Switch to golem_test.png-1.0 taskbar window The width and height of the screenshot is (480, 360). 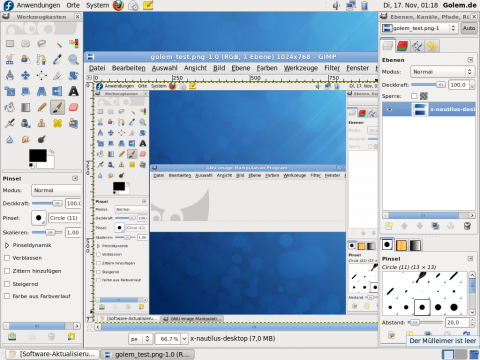point(148,354)
